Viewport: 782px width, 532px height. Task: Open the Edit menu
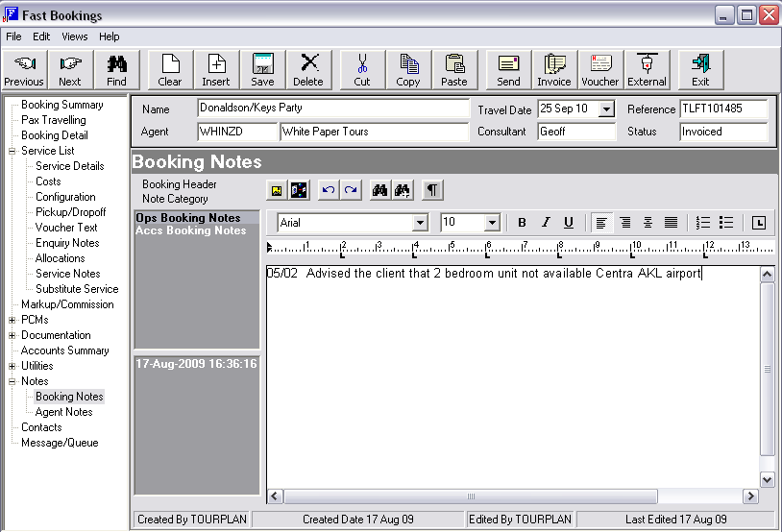pos(41,36)
